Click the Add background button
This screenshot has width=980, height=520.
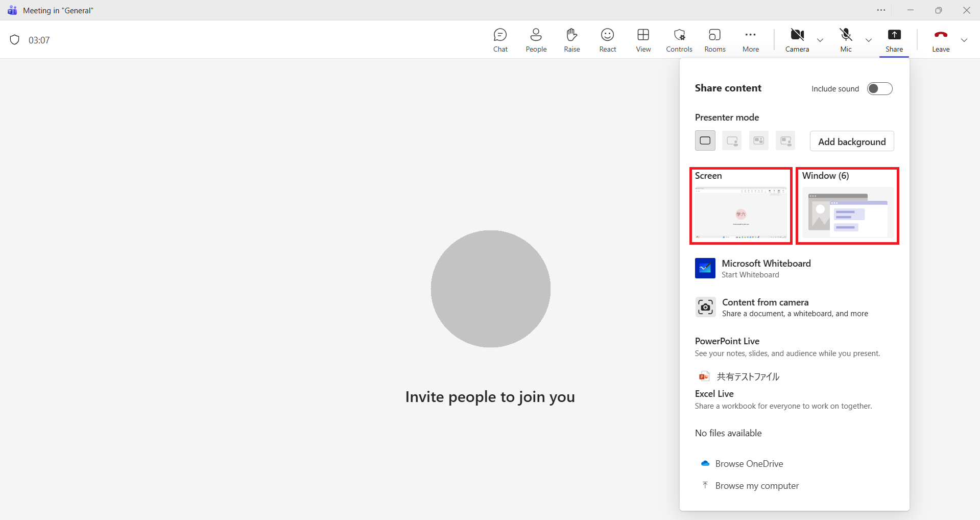point(851,141)
